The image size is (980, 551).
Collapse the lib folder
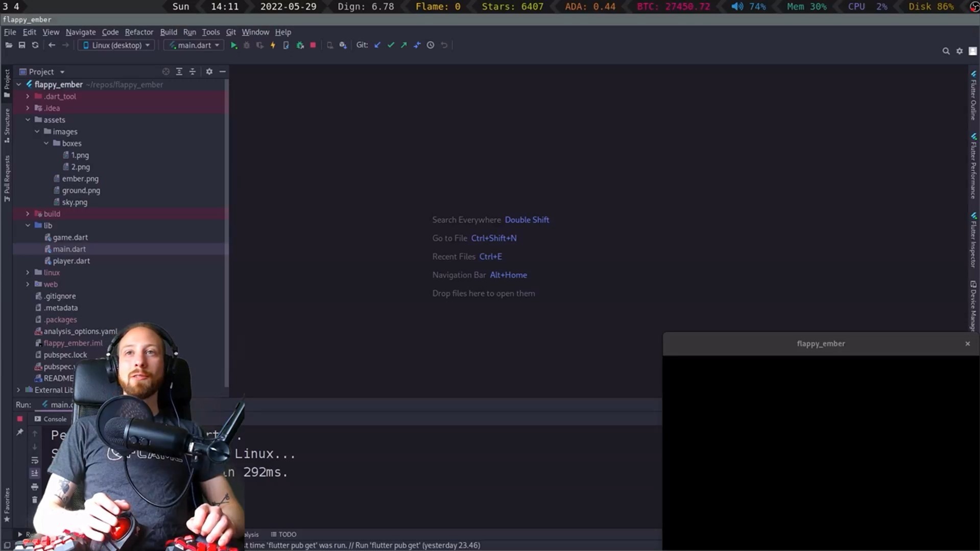(28, 226)
